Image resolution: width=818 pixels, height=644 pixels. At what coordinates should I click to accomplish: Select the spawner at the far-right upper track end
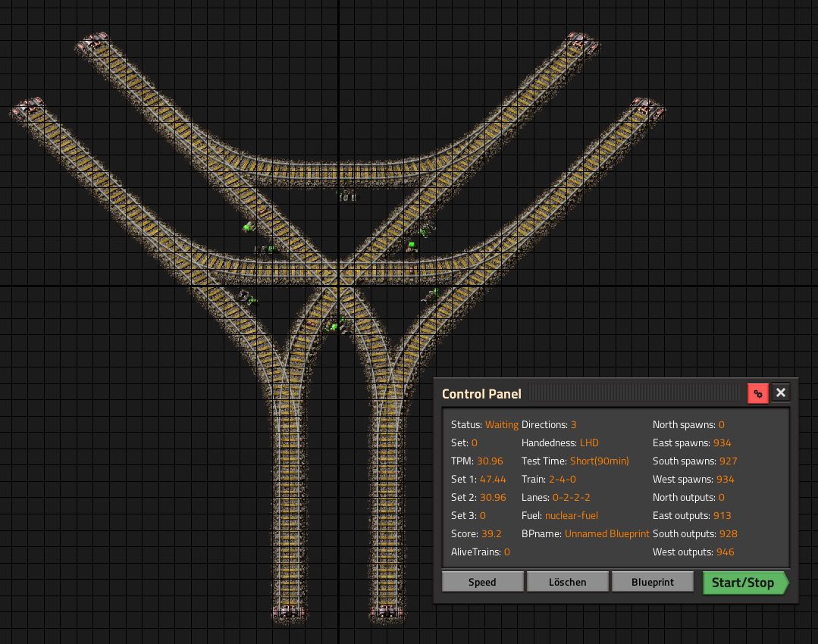[647, 106]
